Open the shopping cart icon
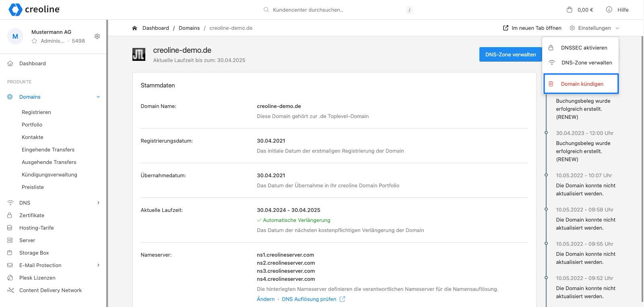Image resolution: width=644 pixels, height=307 pixels. click(569, 10)
